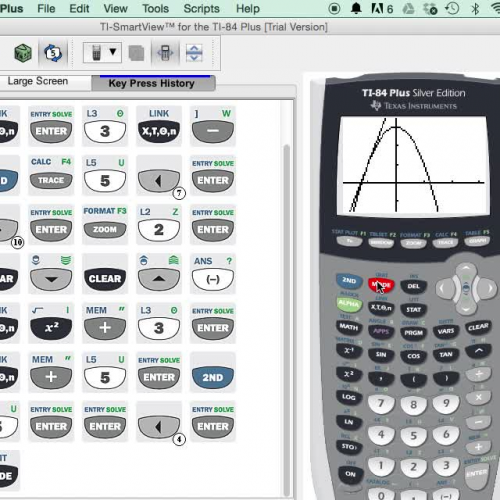Click the number 5 key on the calculator
500x500 pixels.
(413, 436)
